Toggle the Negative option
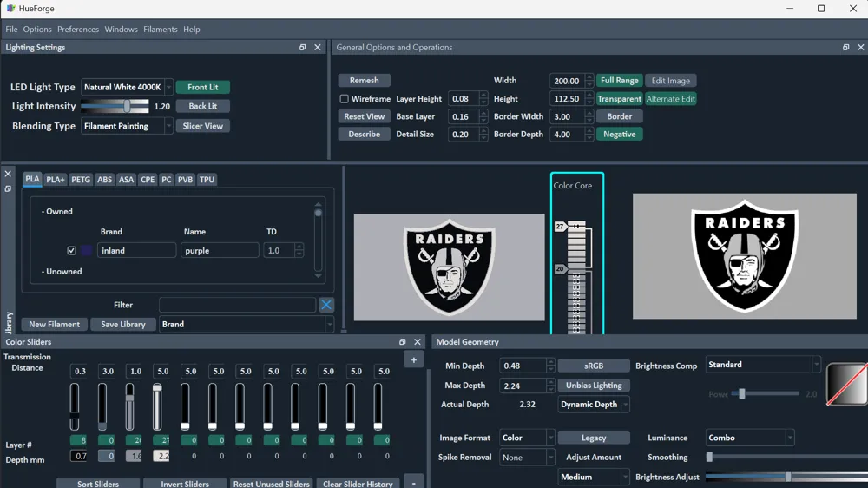868x488 pixels. click(620, 134)
